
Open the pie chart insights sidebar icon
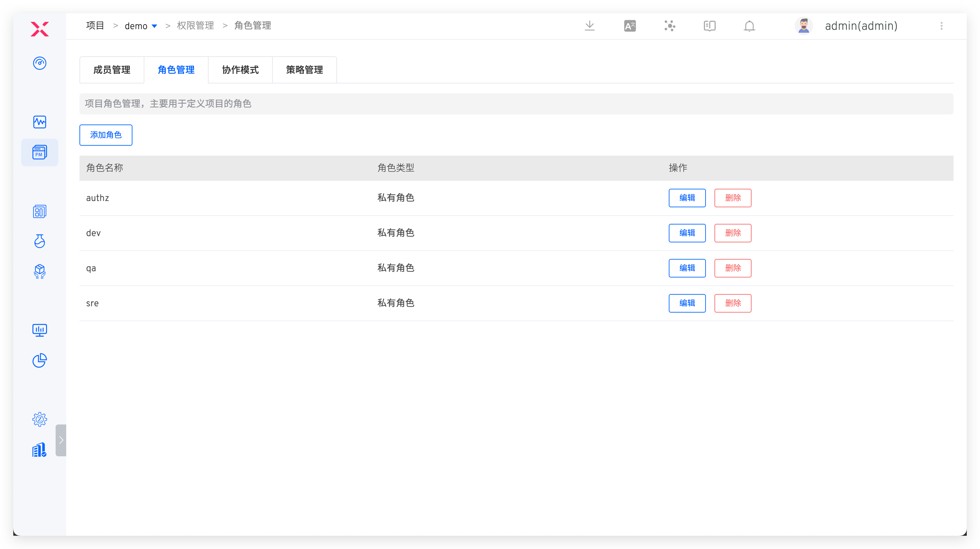(x=40, y=360)
